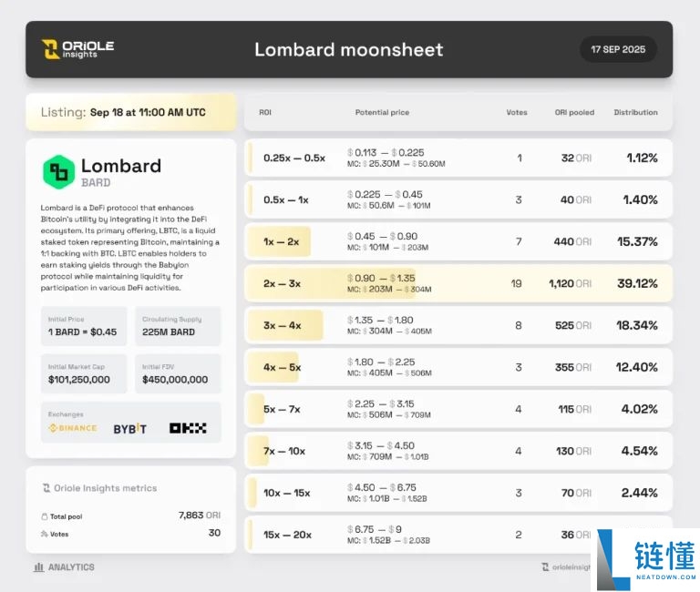Click the green Lombard BARD token icon
Viewport: 700px width, 592px height.
tap(58, 172)
